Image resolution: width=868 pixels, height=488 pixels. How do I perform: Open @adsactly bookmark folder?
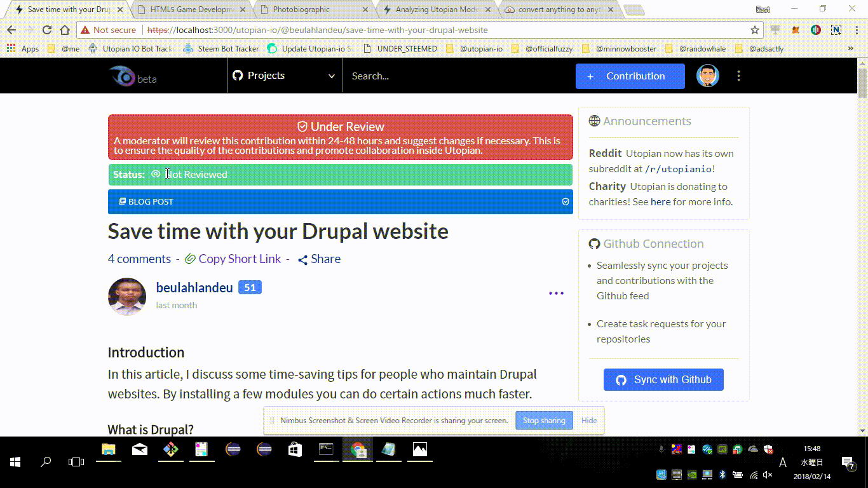(x=759, y=48)
